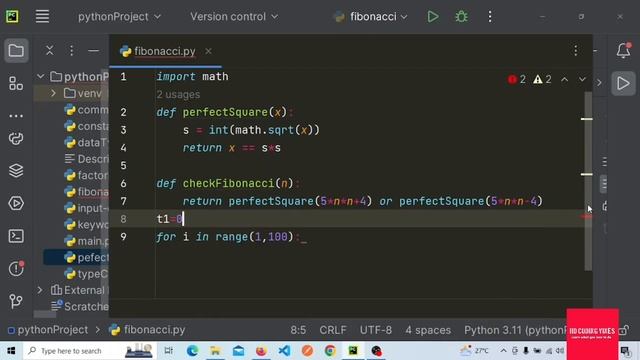The height and width of the screenshot is (360, 640).
Task: Place cursor on the import math line
Action: pos(192,77)
